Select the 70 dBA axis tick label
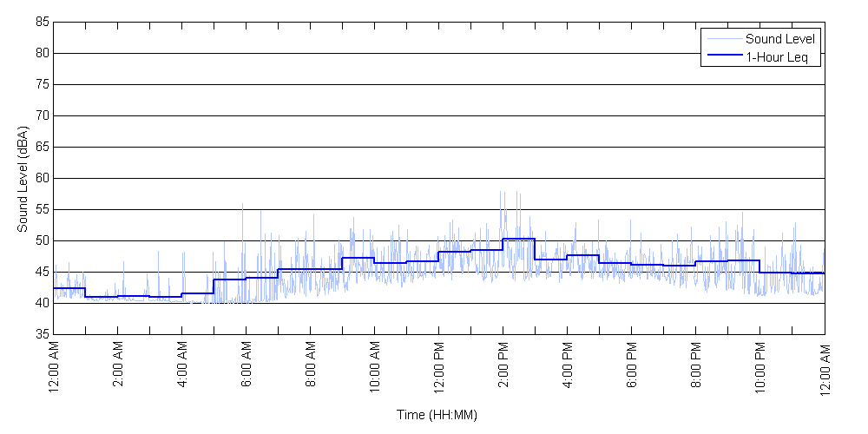The image size is (868, 434). click(42, 115)
